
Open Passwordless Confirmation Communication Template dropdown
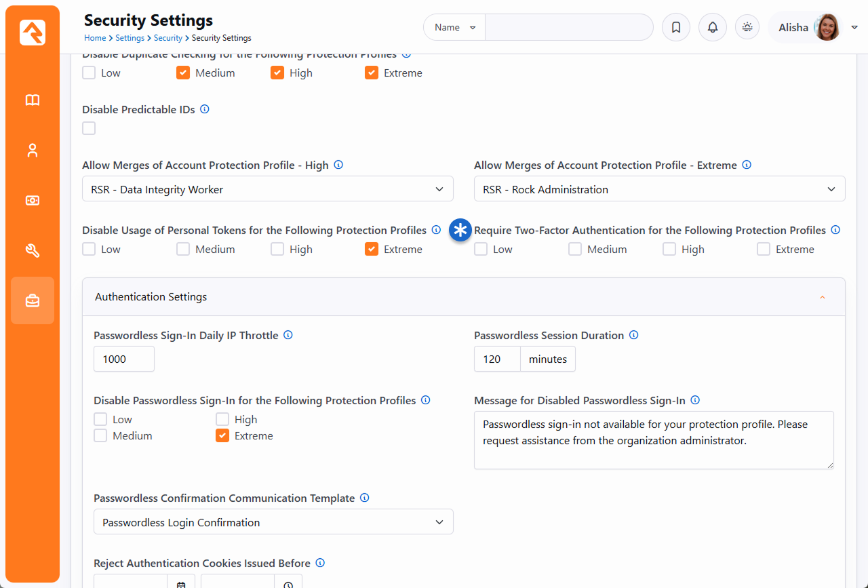pos(273,522)
